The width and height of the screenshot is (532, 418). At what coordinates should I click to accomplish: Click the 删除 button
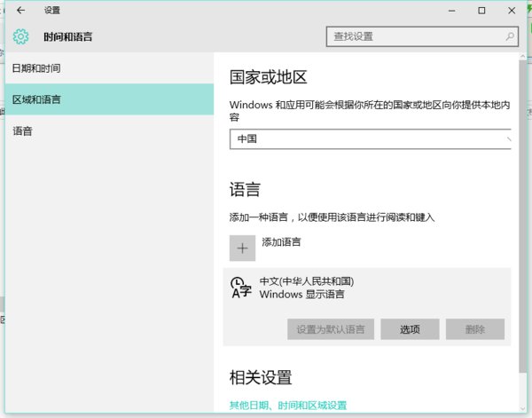pyautogui.click(x=475, y=329)
